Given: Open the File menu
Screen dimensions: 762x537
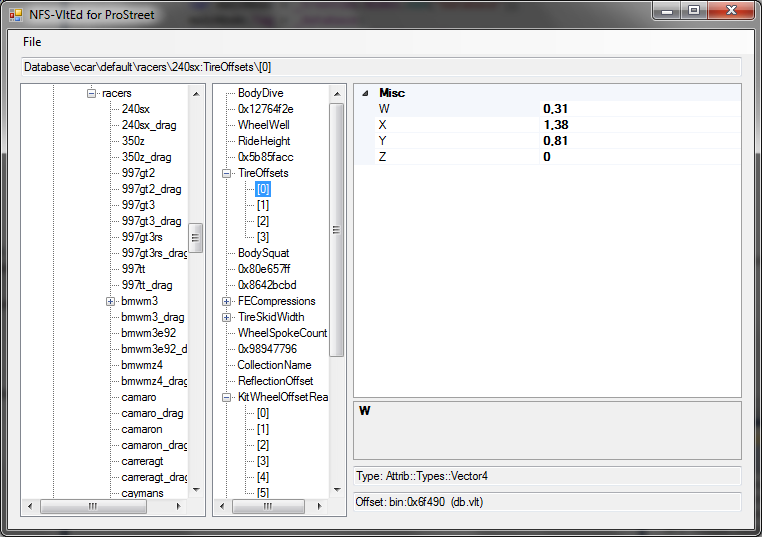Looking at the screenshot, I should (32, 42).
